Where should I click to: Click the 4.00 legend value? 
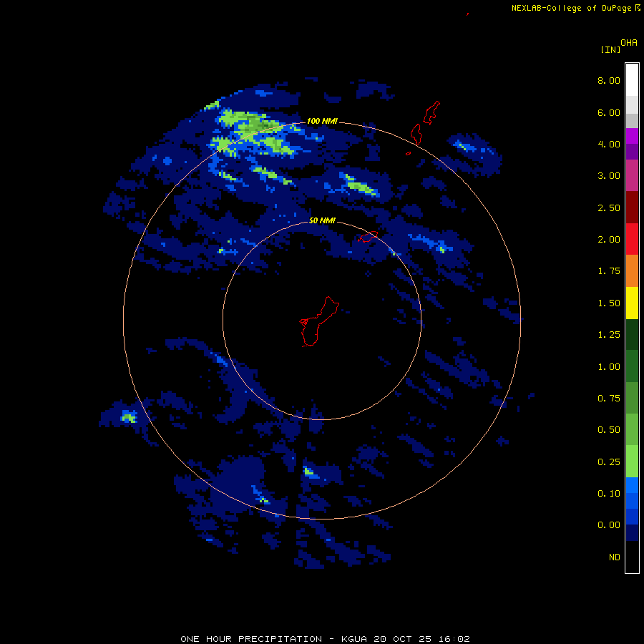tap(609, 144)
